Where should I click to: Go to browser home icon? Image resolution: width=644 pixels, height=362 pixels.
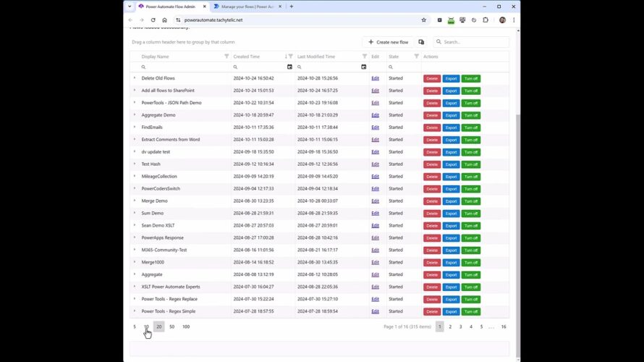pos(164,20)
